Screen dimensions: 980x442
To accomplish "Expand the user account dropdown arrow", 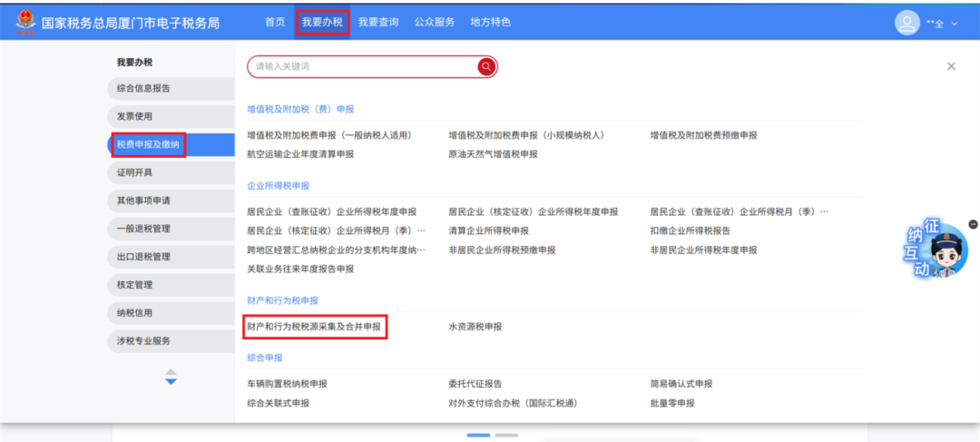I will (x=955, y=24).
